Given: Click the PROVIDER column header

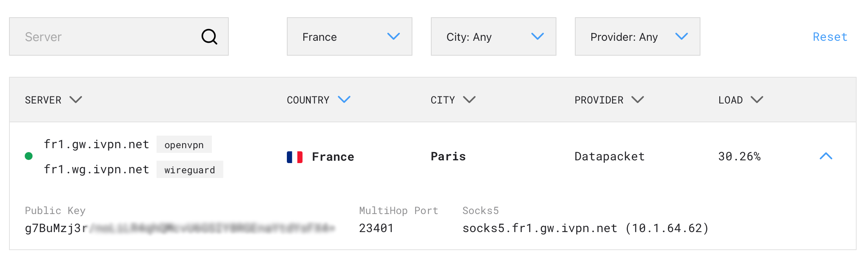Looking at the screenshot, I should [599, 100].
